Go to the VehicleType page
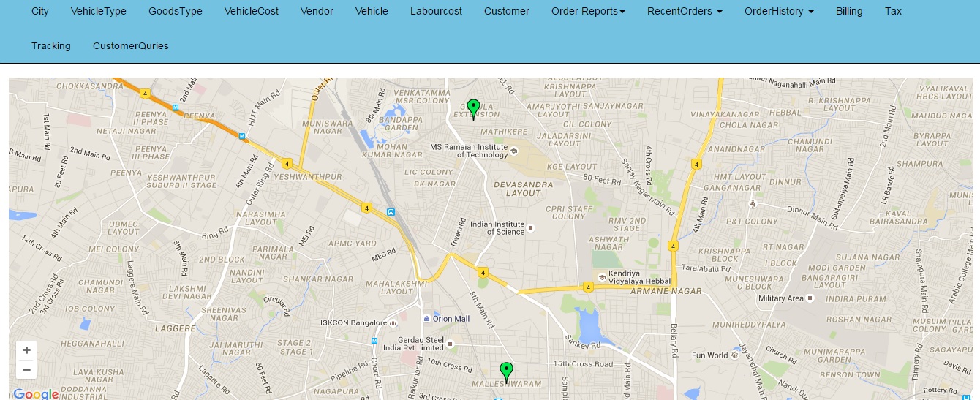 tap(99, 11)
